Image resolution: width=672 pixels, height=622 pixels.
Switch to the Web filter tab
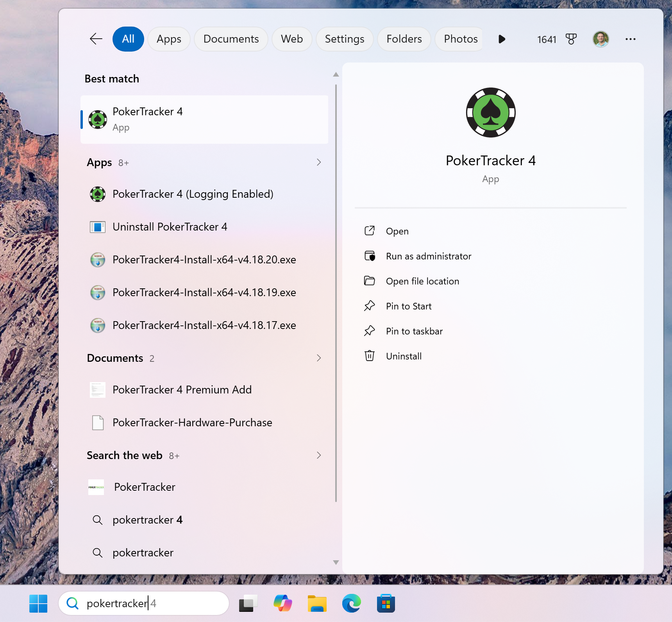[292, 39]
